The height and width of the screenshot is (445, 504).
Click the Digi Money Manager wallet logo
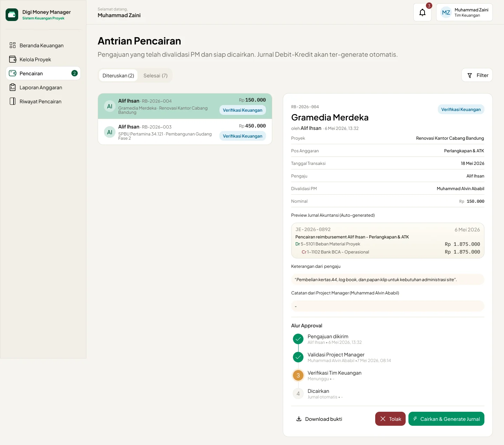(x=12, y=15)
